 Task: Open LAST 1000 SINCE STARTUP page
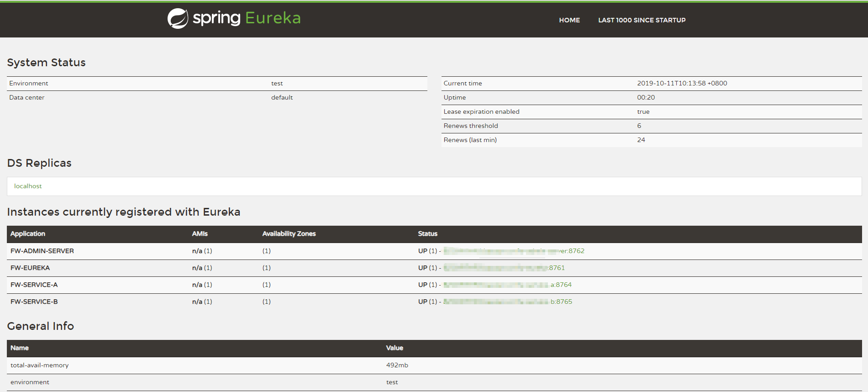click(x=642, y=20)
